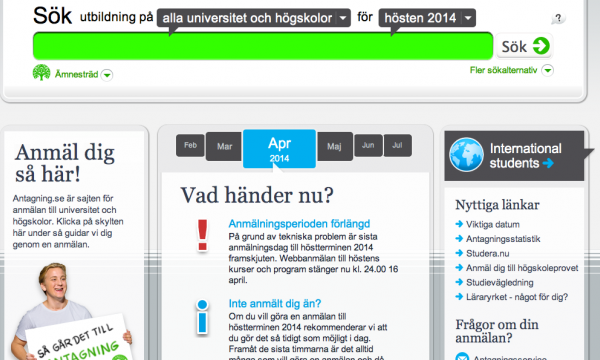Image resolution: width=600 pixels, height=360 pixels.
Task: Select the Jul month tab
Action: 398,145
